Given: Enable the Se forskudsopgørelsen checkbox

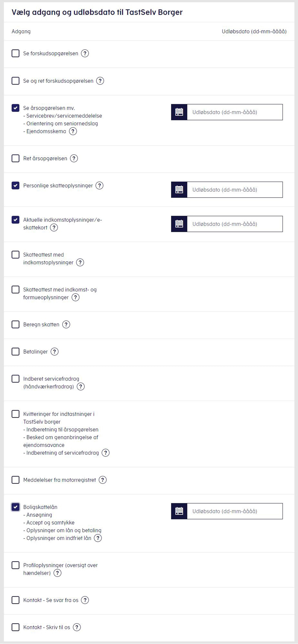Looking at the screenshot, I should (15, 53).
